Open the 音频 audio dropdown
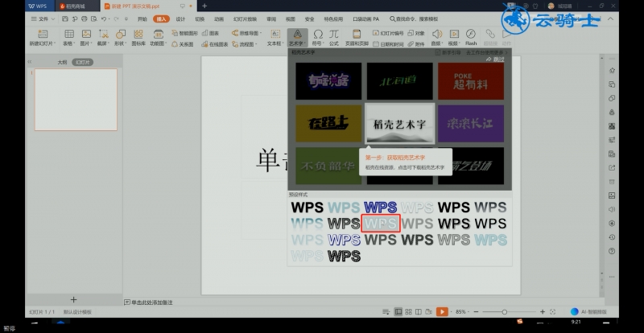 [436, 37]
